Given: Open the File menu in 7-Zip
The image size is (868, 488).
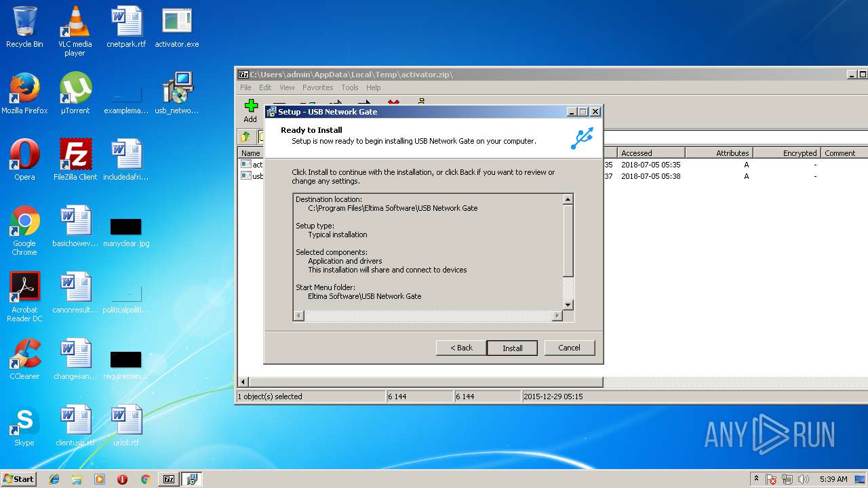Looking at the screenshot, I should pos(245,87).
